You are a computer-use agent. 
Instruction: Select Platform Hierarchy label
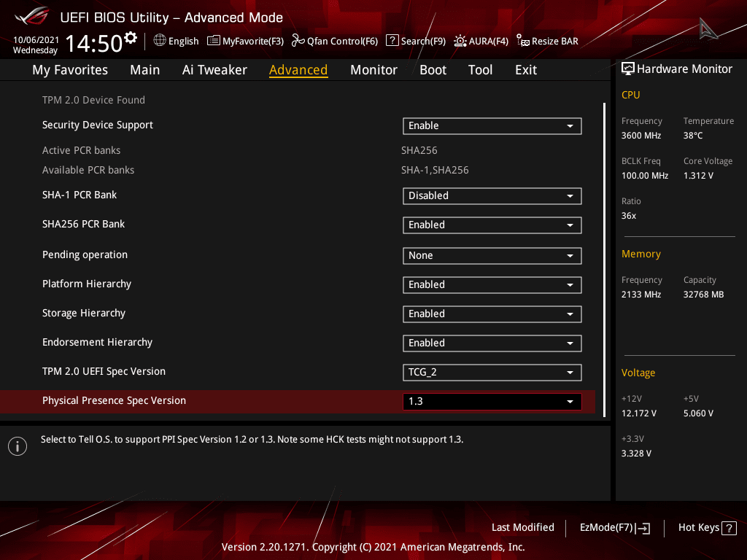point(87,284)
